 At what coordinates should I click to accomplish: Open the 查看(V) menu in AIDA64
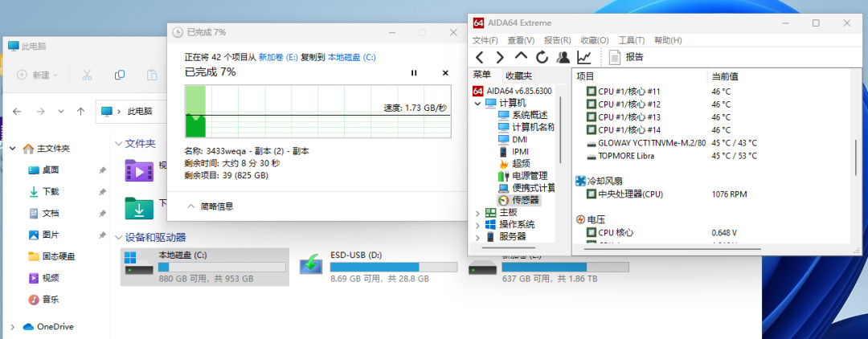521,40
